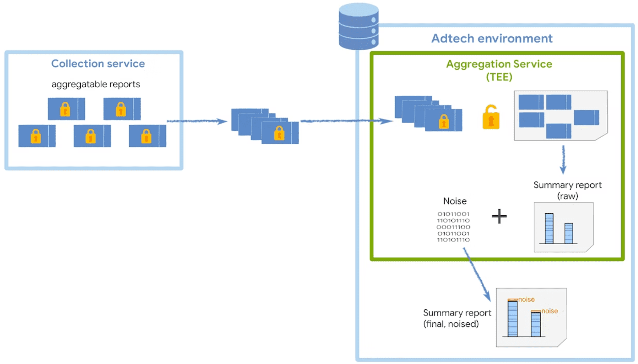Click the database storage icon at top
This screenshot has height=364, width=638.
(359, 26)
